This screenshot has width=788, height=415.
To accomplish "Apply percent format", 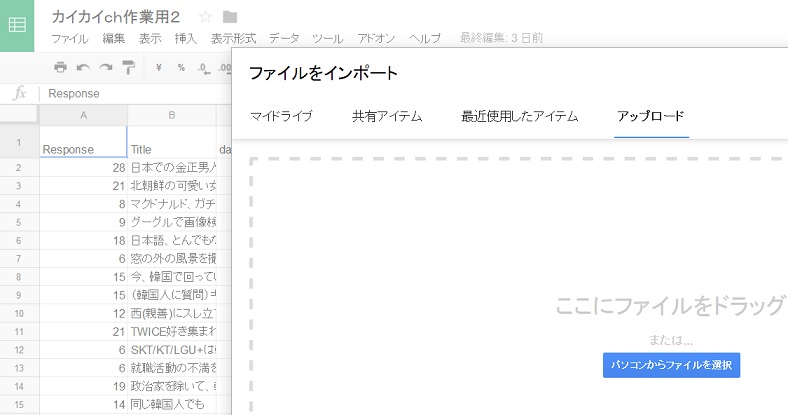I will click(x=181, y=67).
